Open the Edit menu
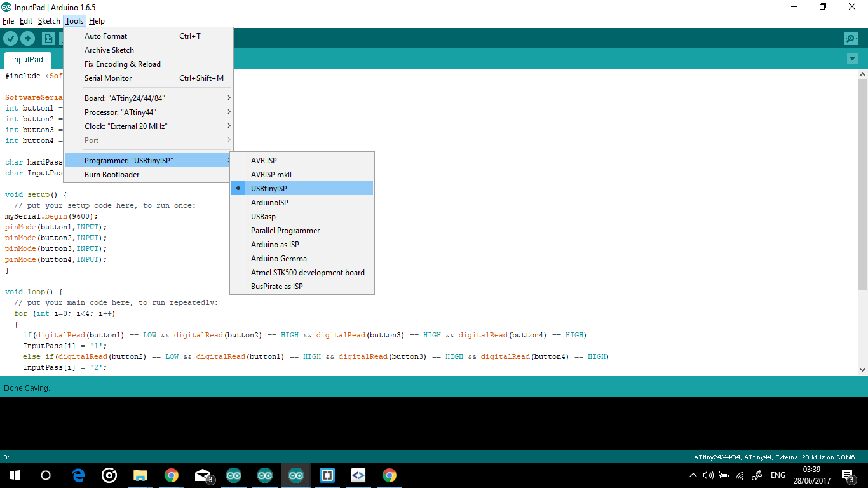This screenshot has width=868, height=488. point(25,21)
